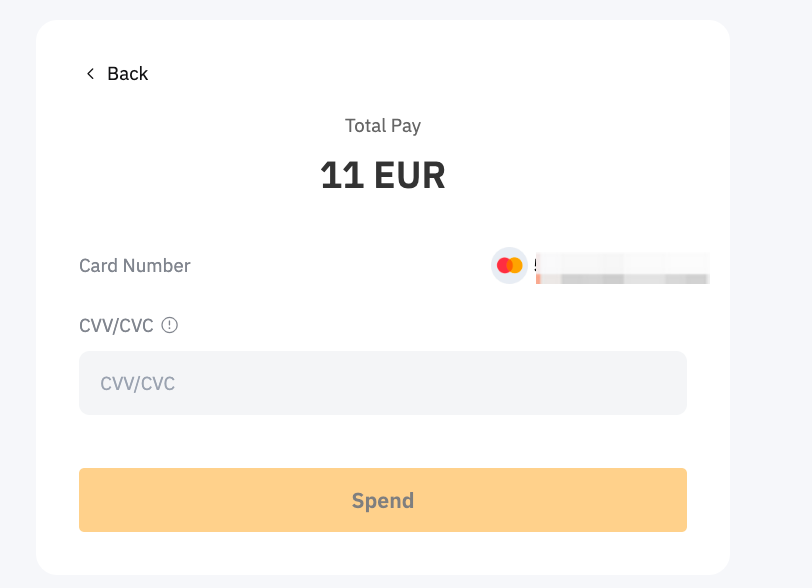Click the Card Number label

[x=134, y=265]
